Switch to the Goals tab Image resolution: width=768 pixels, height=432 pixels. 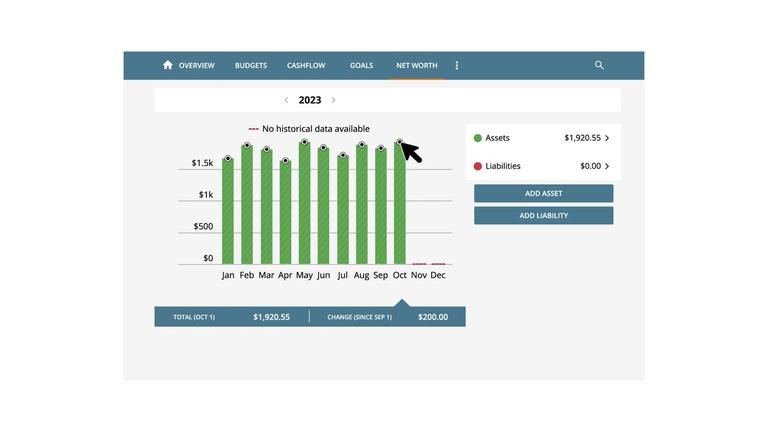[361, 65]
